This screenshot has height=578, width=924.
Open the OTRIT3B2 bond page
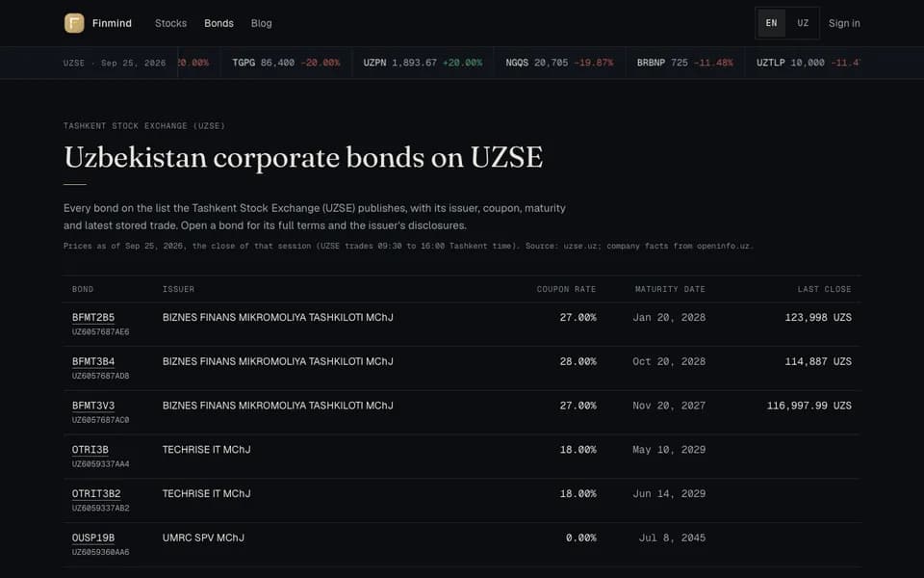pos(96,493)
